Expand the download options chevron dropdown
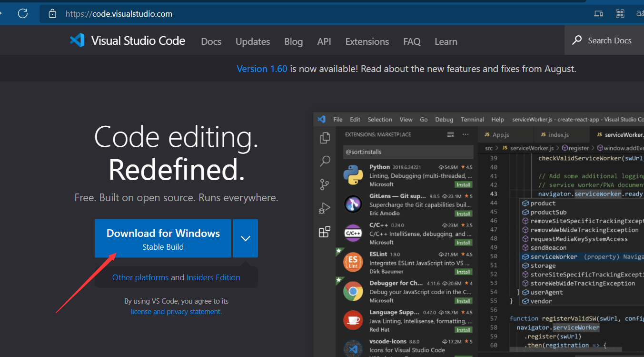The width and height of the screenshot is (644, 357). 246,238
